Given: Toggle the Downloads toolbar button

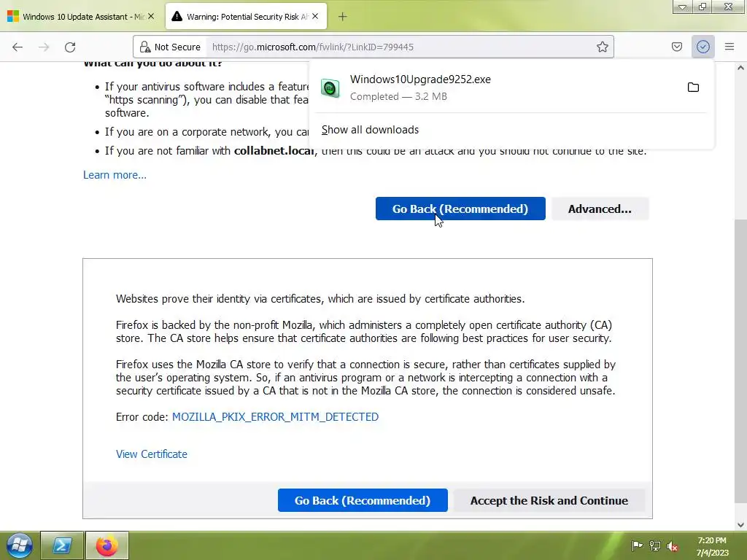Looking at the screenshot, I should [x=703, y=47].
